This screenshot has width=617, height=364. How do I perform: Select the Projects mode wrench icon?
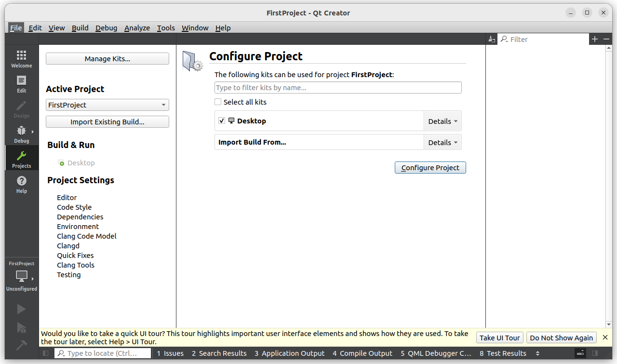pyautogui.click(x=22, y=156)
